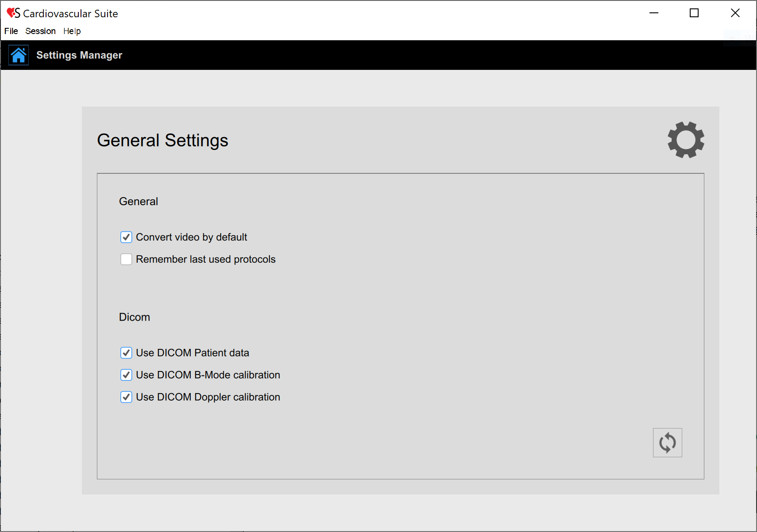The image size is (757, 532).
Task: Open the Session menu
Action: [40, 31]
